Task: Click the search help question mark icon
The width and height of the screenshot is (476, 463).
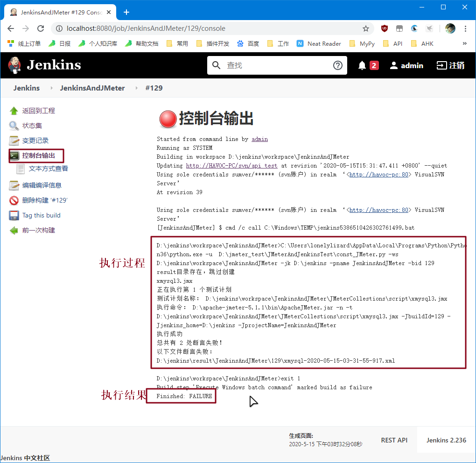Action: [337, 65]
